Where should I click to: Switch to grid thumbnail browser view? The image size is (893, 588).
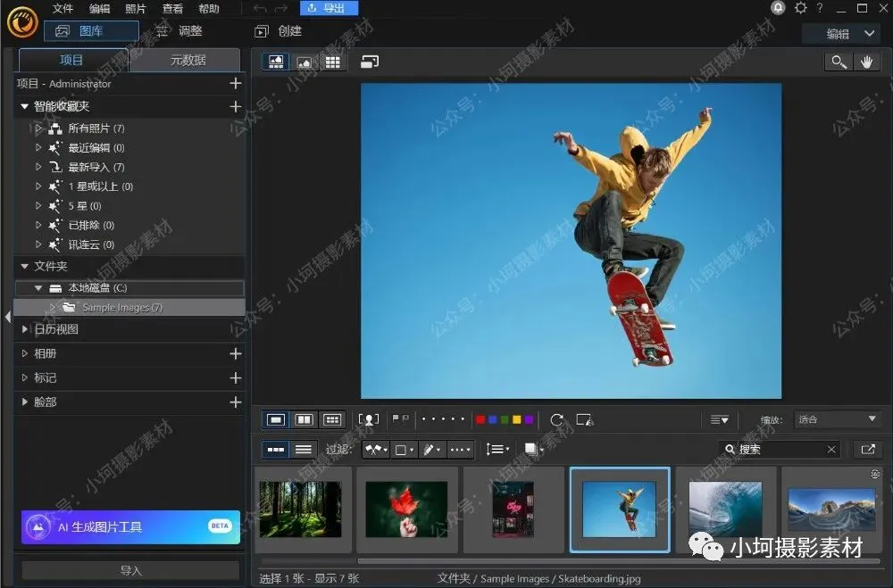click(332, 62)
